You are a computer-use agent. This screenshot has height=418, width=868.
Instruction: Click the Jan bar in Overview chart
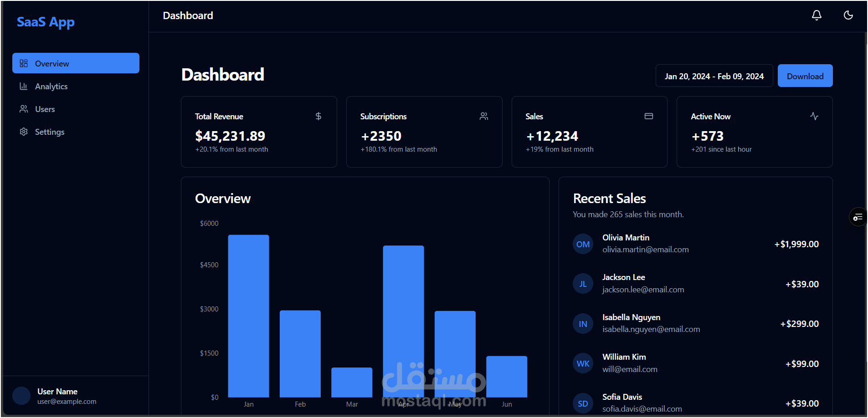(248, 319)
